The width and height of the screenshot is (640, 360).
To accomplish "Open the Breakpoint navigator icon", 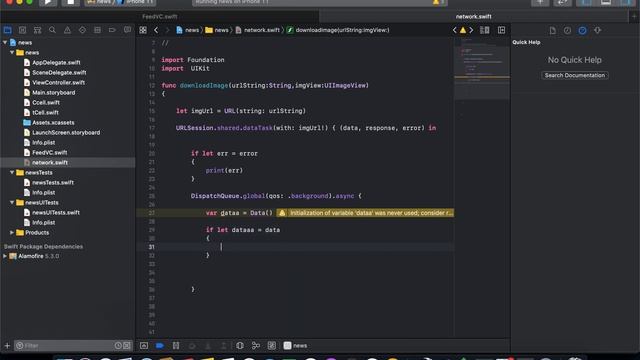I will tap(112, 30).
